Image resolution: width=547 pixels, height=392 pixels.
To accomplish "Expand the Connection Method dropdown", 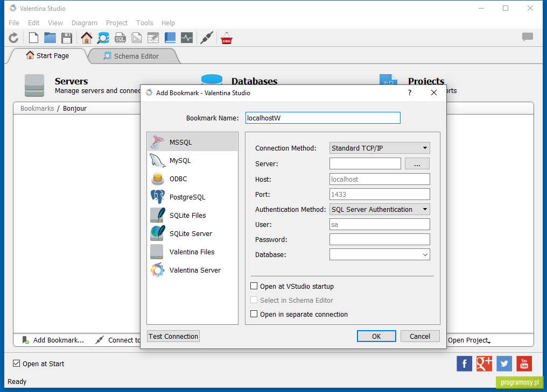I will pos(380,148).
